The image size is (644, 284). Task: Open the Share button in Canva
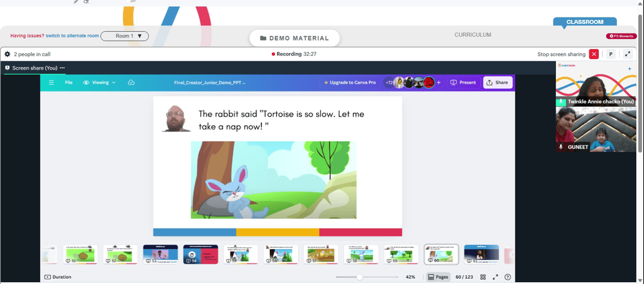point(498,82)
